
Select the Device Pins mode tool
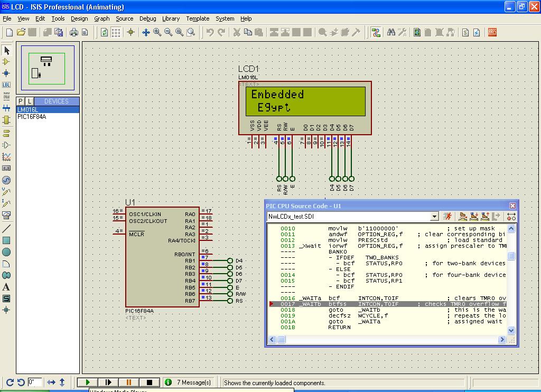[6, 145]
